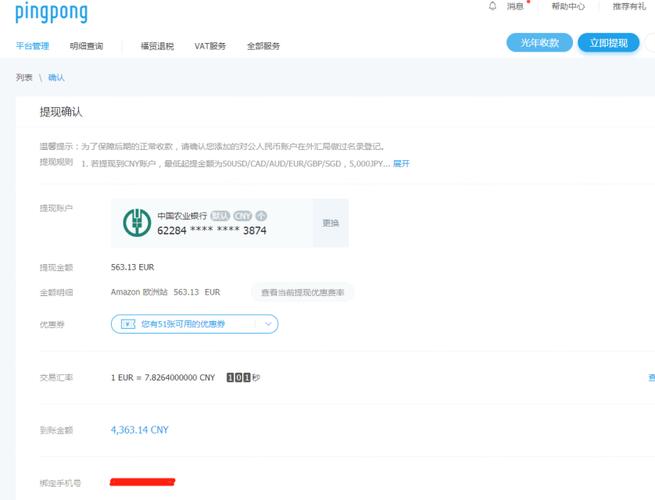Click the 到账金额 label
655x500 pixels.
56,430
